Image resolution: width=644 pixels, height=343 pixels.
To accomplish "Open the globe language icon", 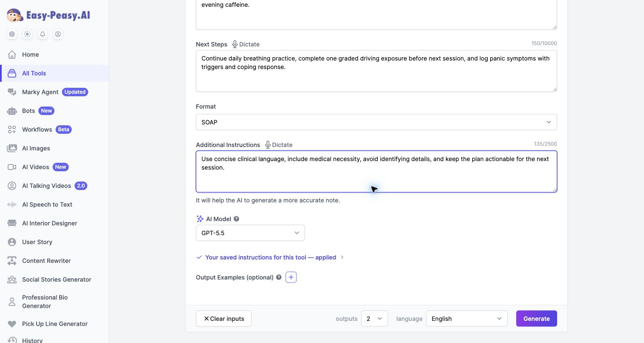I will [x=12, y=34].
